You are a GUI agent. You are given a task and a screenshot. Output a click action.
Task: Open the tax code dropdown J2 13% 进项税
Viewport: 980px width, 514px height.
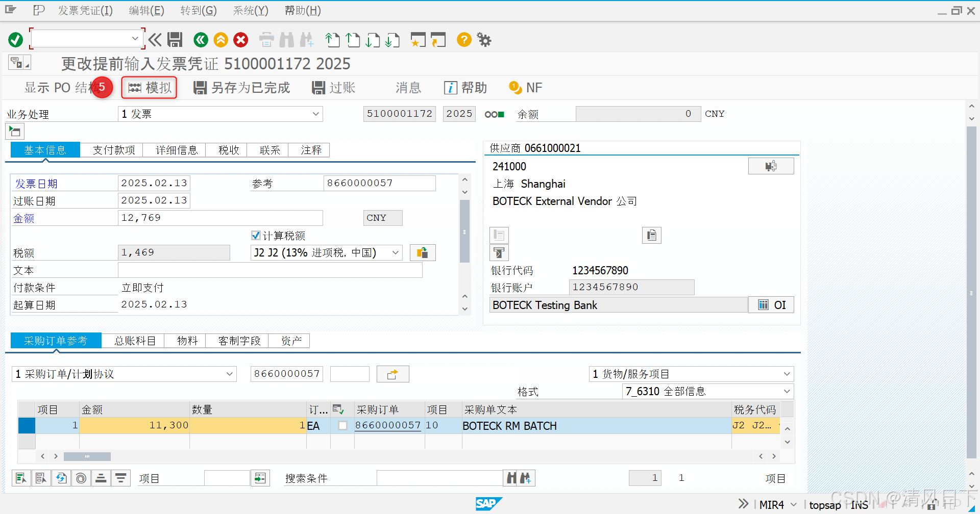(396, 252)
